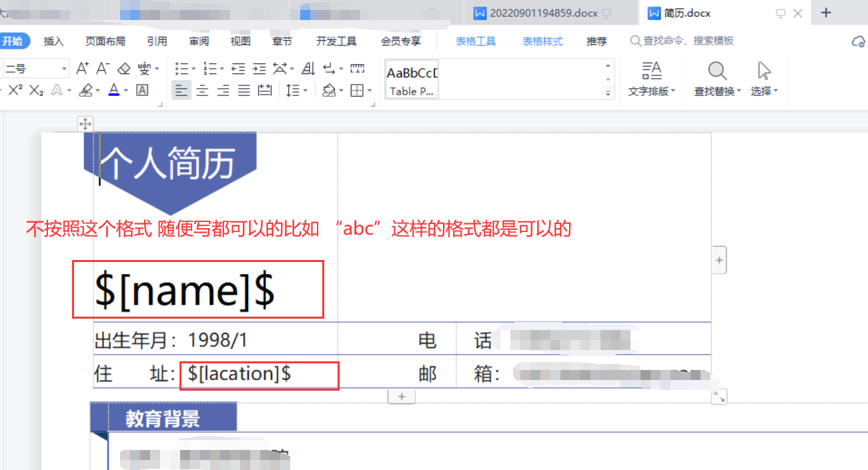The width and height of the screenshot is (868, 470).
Task: Open the font color dropdown arrow
Action: (125, 91)
